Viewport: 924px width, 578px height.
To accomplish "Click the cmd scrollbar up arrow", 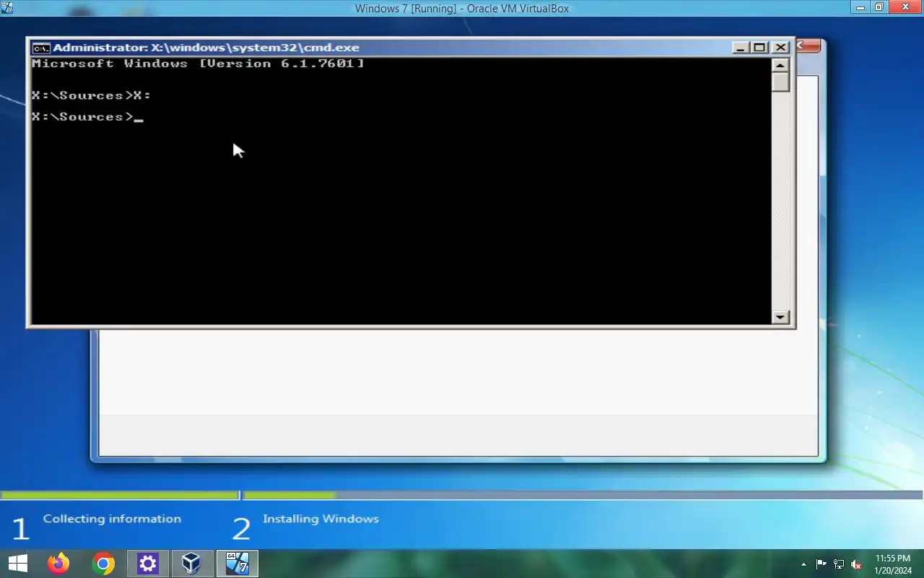I will pos(780,65).
